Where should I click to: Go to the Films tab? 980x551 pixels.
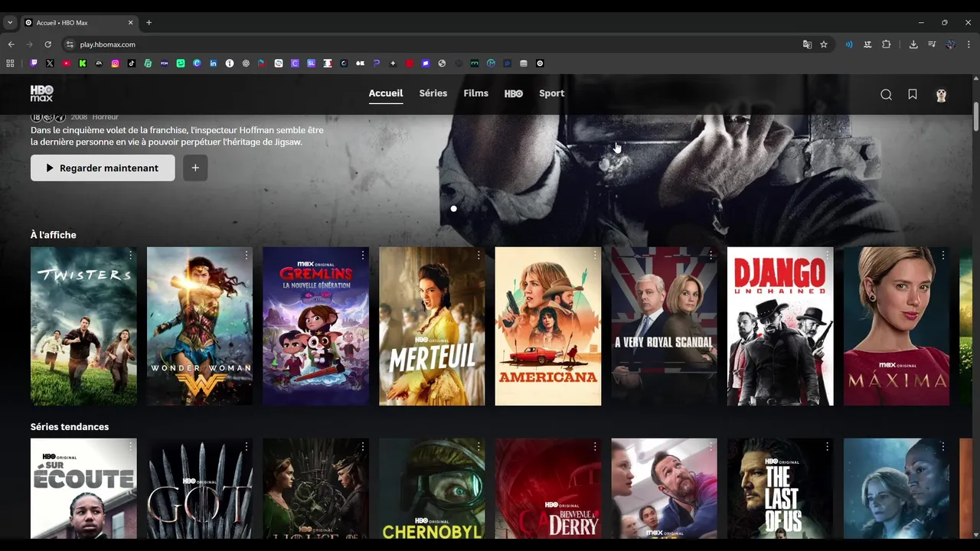coord(475,93)
